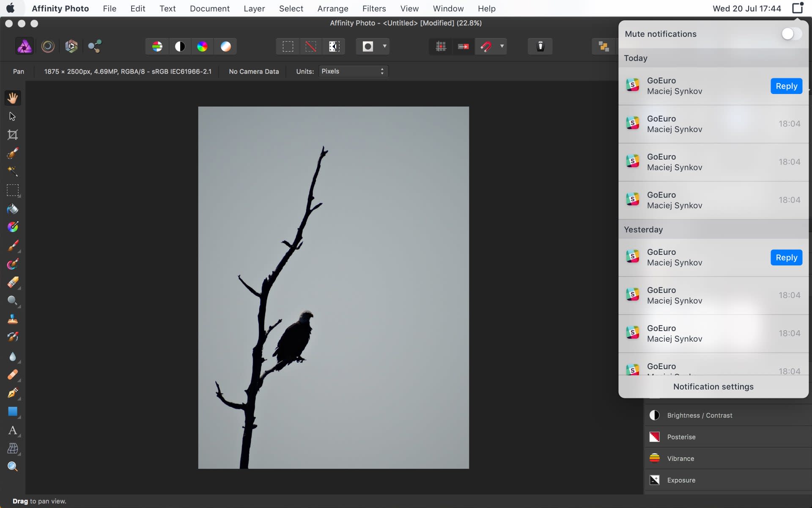Expand Vibrance adjustment settings
The image size is (812, 508).
pos(681,458)
